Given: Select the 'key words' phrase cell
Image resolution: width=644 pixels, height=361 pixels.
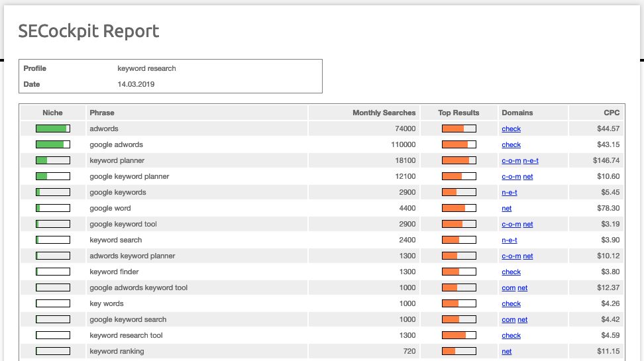Looking at the screenshot, I should point(107,304).
